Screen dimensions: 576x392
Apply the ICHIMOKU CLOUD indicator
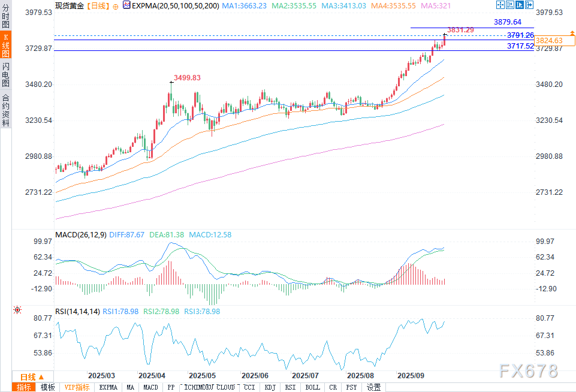tap(209, 387)
